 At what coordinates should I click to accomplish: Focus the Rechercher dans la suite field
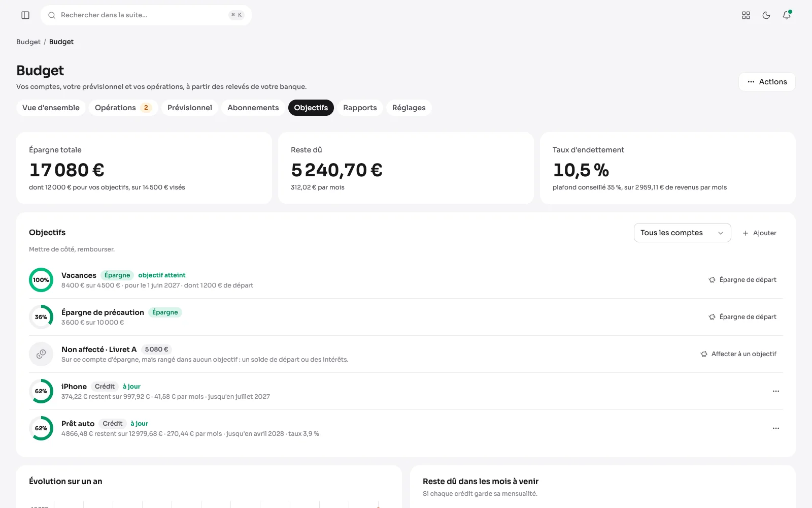point(146,15)
